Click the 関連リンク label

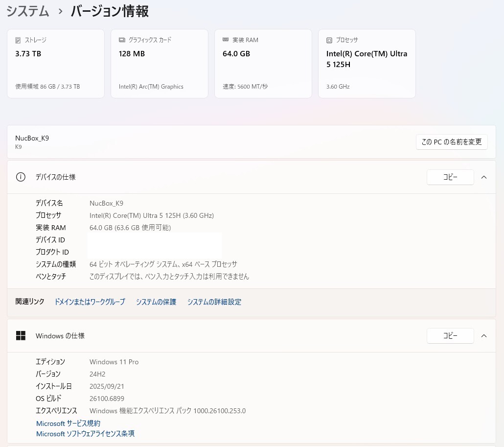tap(29, 302)
